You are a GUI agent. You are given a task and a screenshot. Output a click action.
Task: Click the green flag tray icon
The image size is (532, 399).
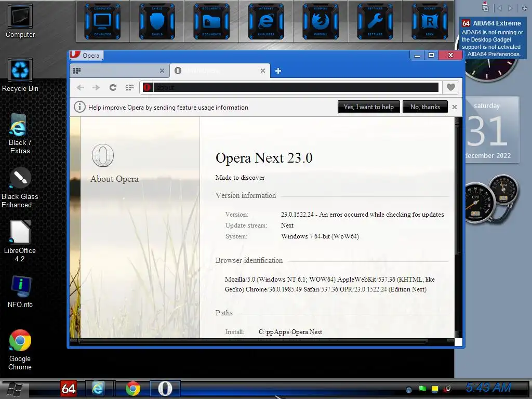pyautogui.click(x=422, y=389)
